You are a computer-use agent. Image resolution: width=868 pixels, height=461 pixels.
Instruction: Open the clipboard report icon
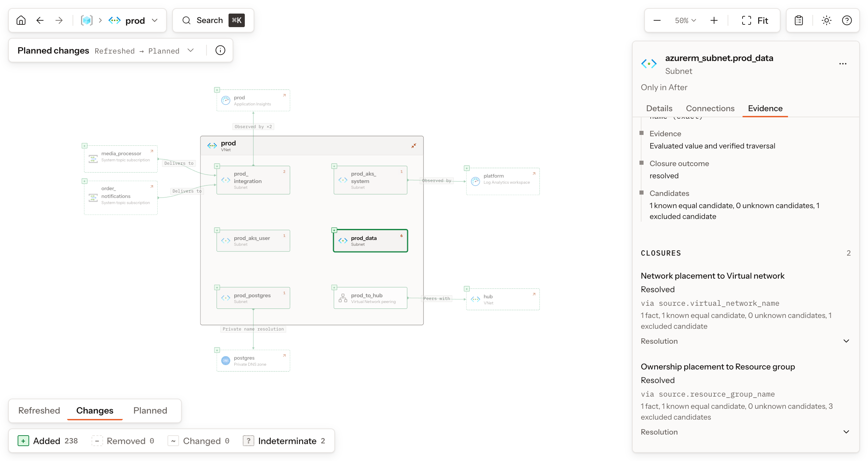799,20
